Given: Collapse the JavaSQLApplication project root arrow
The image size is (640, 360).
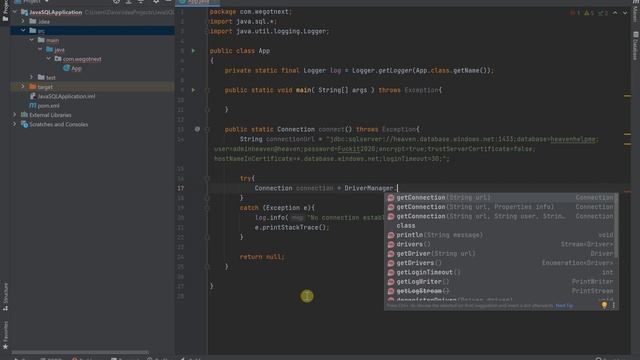Looking at the screenshot, I should (15, 12).
